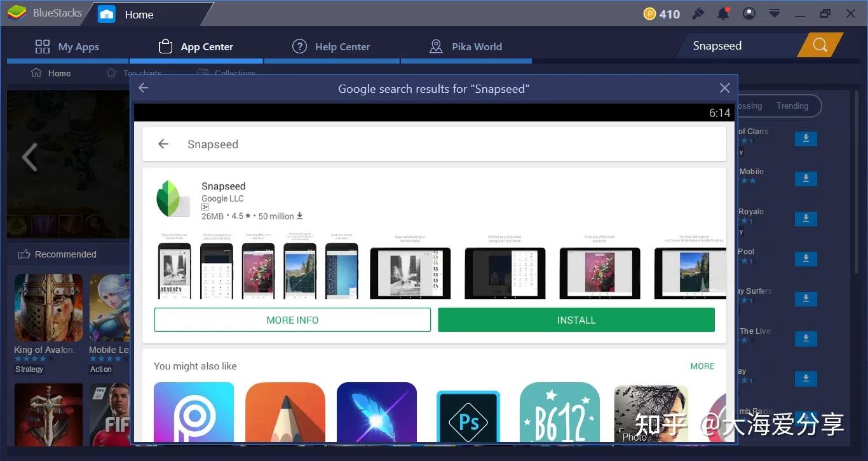This screenshot has height=461, width=868.
Task: Click the MORE INFO button
Action: tap(292, 320)
